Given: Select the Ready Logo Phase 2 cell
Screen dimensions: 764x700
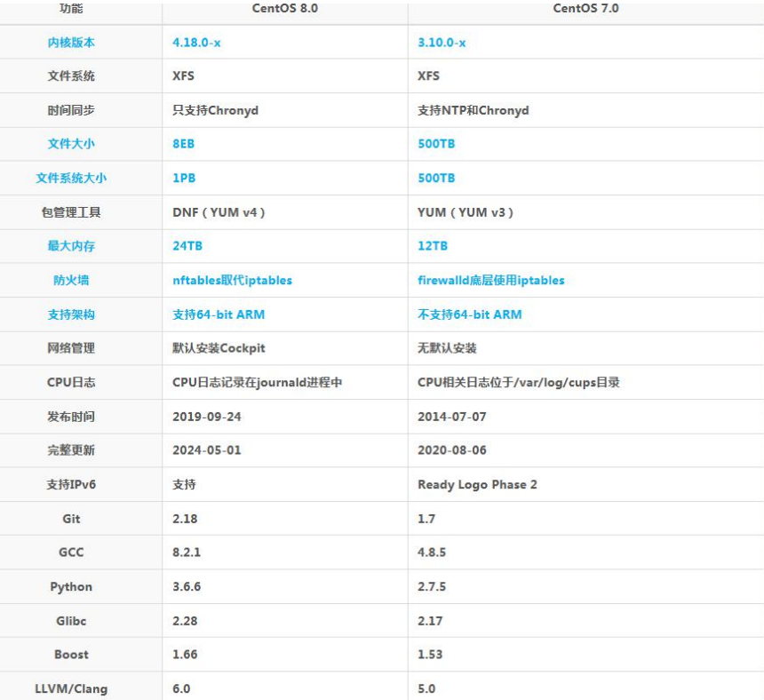Looking at the screenshot, I should [x=477, y=484].
